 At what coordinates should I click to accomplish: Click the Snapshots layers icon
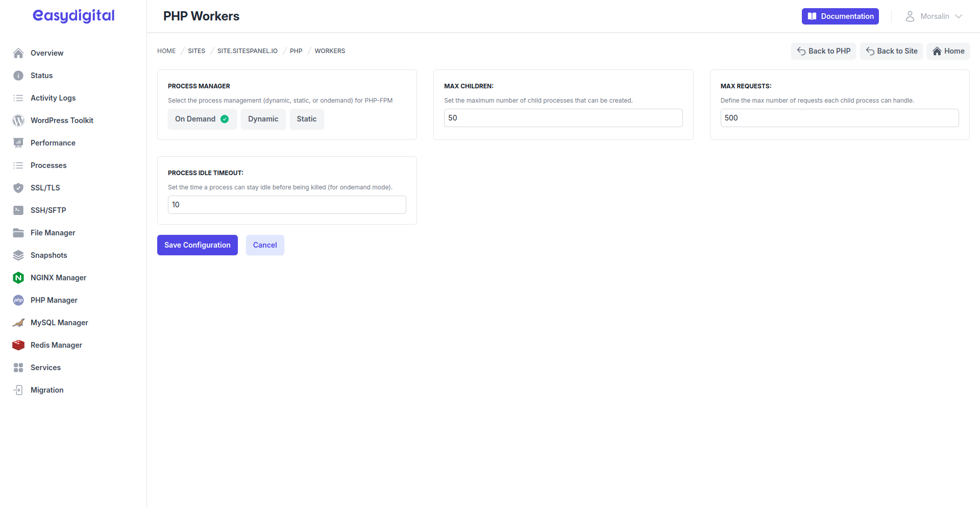pyautogui.click(x=18, y=255)
